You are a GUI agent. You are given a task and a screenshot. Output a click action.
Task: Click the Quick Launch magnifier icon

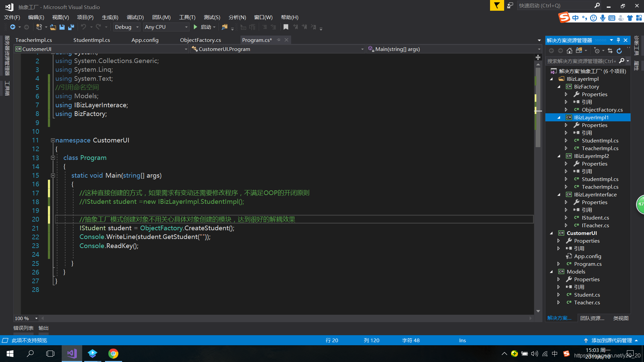(597, 5)
